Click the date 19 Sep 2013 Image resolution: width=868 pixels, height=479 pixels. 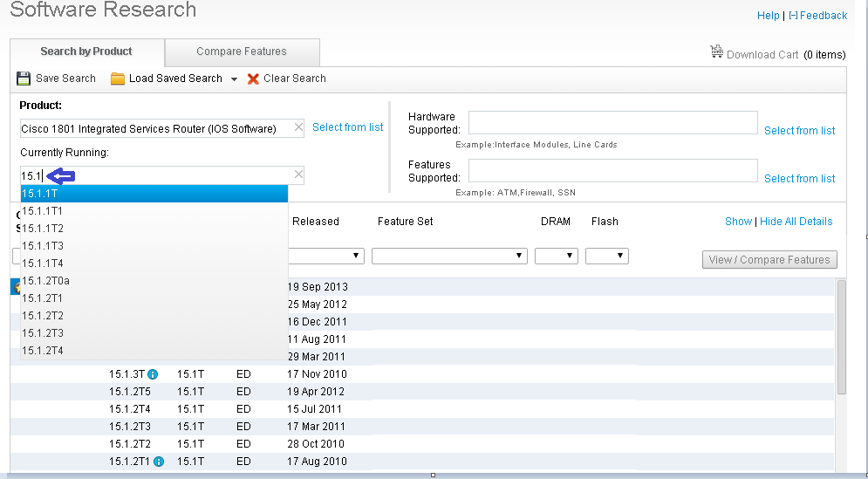[318, 287]
